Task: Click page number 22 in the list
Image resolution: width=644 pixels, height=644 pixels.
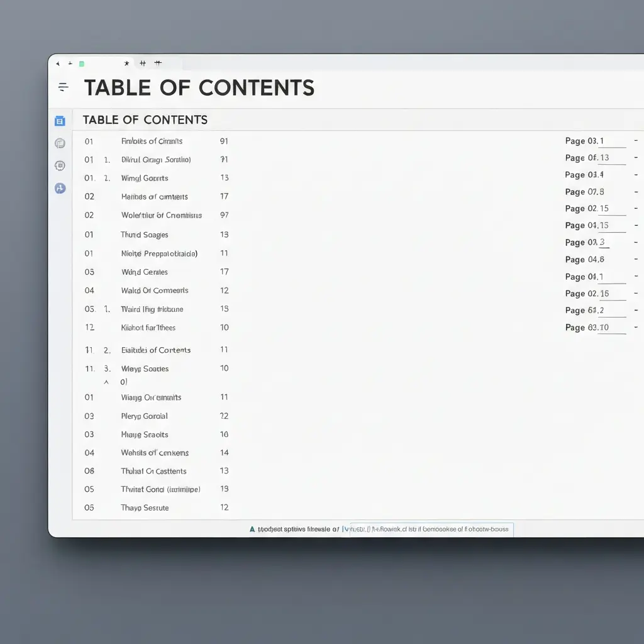Action: (225, 416)
